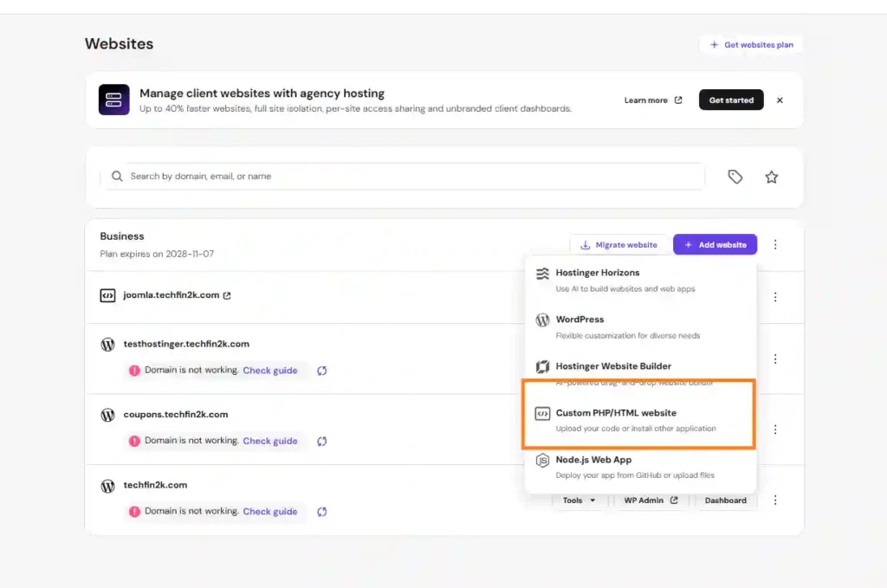Image resolution: width=887 pixels, height=588 pixels.
Task: Click red warning icon under coupons.techfin2k.com
Action: click(134, 441)
